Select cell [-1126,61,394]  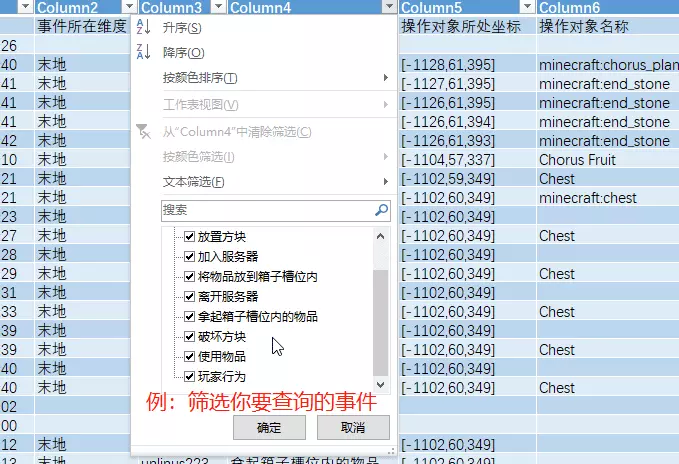[x=467, y=122]
